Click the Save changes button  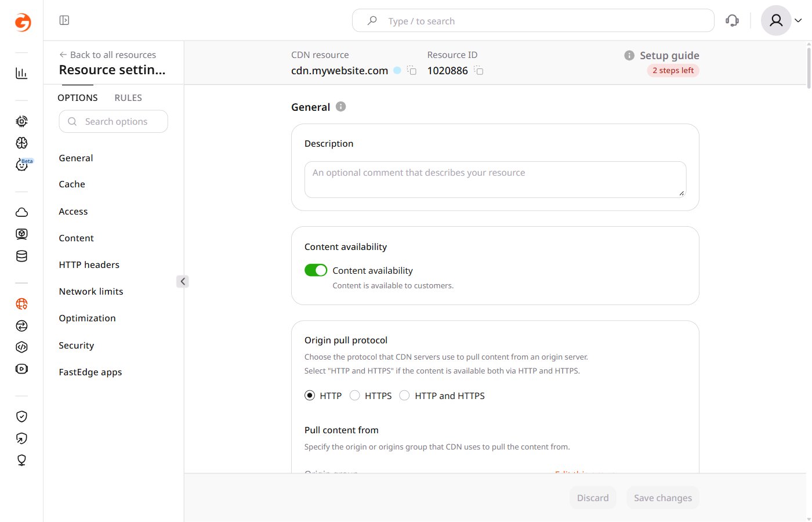(x=663, y=498)
